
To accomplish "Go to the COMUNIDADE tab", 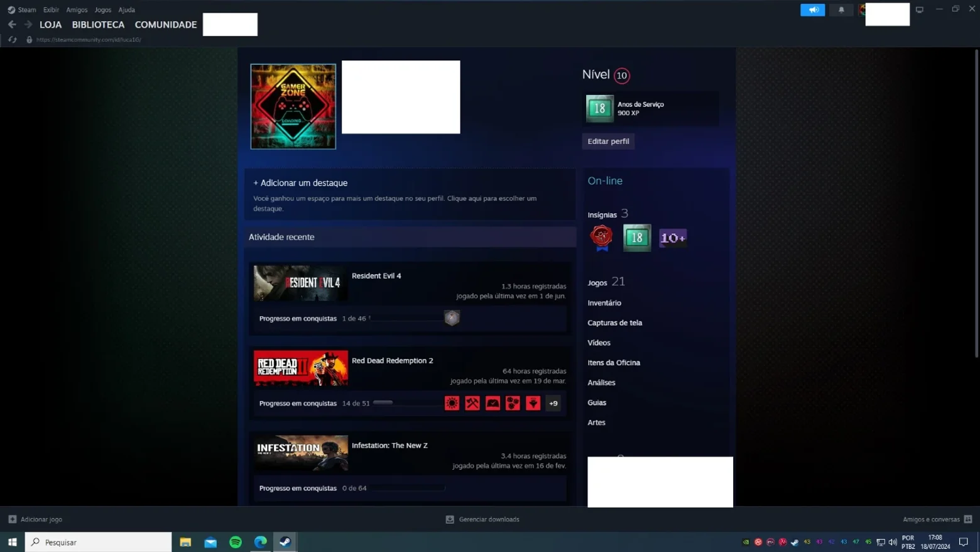I will click(166, 25).
